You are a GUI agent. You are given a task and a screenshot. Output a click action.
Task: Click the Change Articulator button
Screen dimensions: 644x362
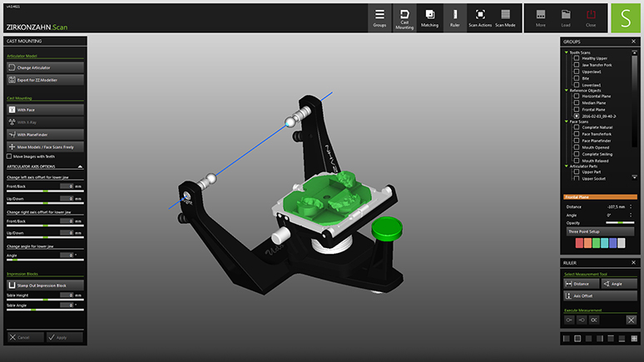point(45,67)
